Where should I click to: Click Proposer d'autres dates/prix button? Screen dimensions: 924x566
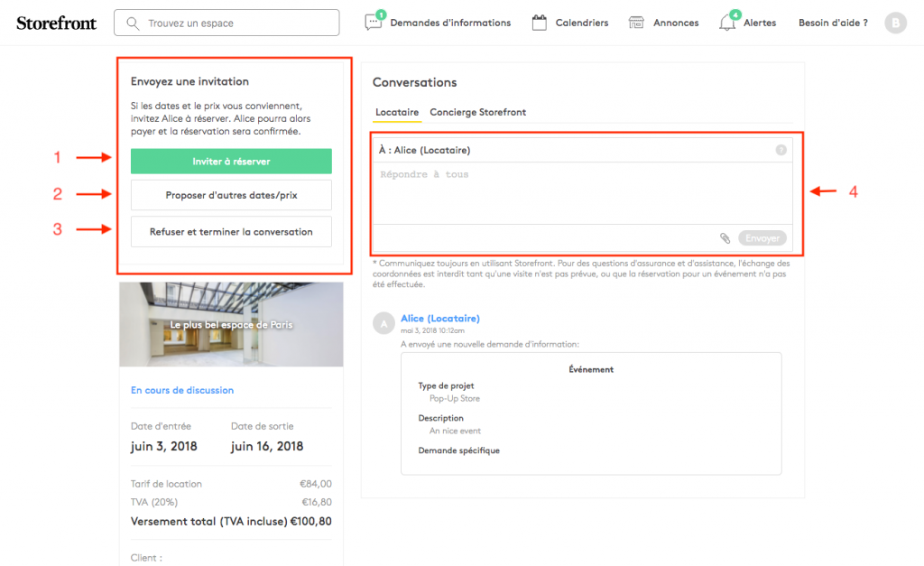pyautogui.click(x=231, y=195)
